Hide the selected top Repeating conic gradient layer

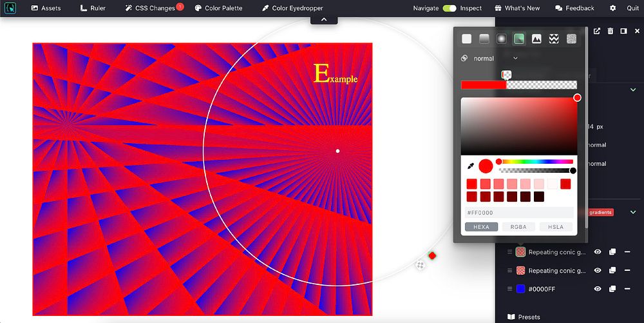coord(598,252)
